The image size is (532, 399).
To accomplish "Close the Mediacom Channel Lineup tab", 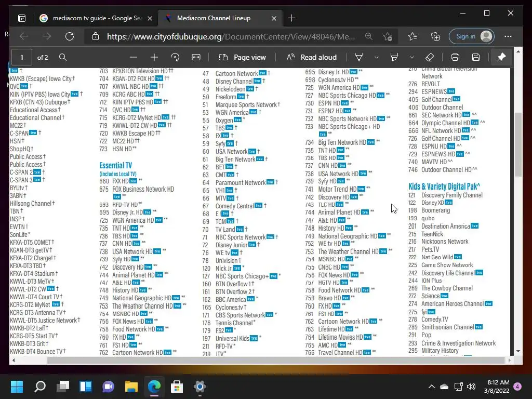I will coord(274,18).
